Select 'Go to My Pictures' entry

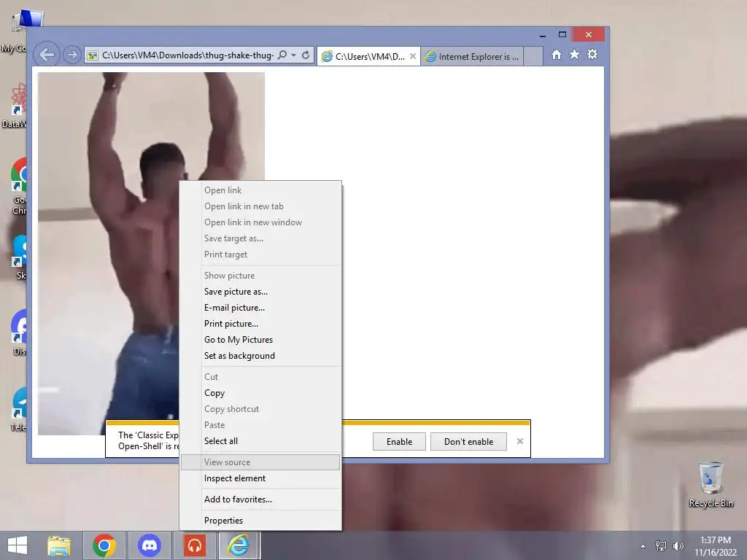(x=260, y=340)
